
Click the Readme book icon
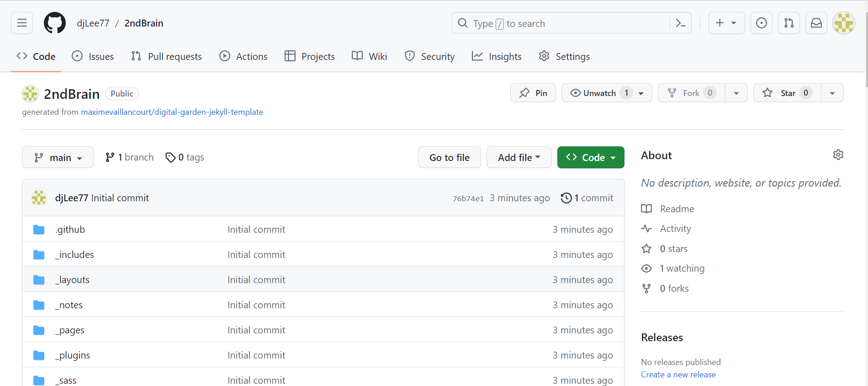click(646, 209)
